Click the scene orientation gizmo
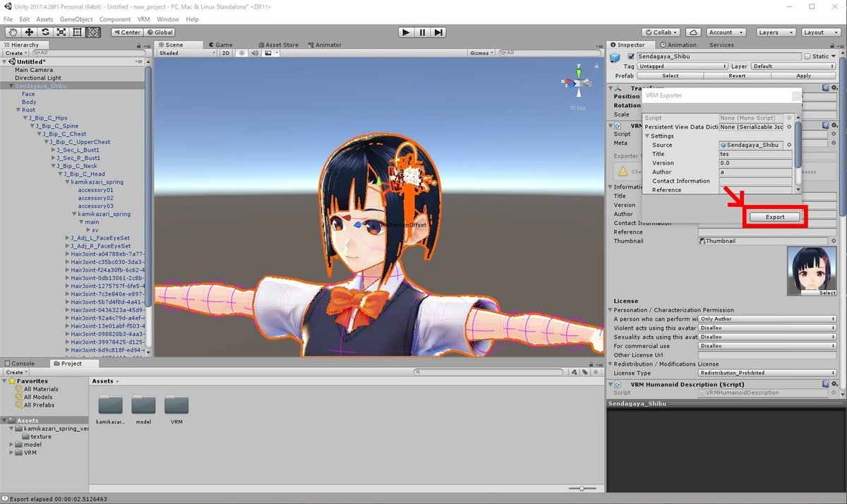Screen dimensions: 847x504 [x=578, y=83]
